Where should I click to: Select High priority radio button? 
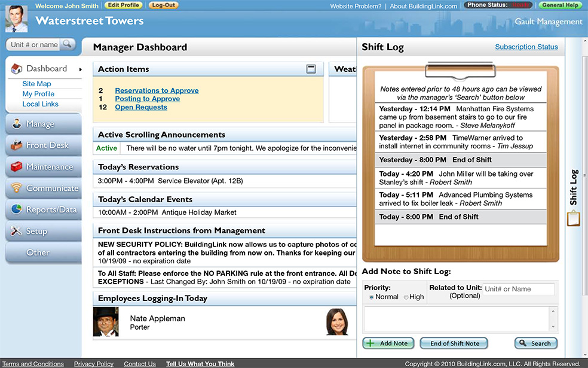406,297
